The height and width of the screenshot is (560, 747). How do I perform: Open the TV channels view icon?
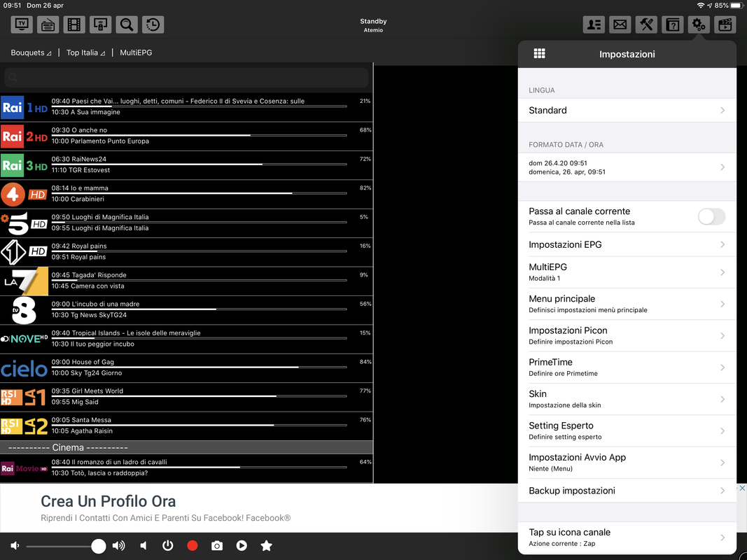click(22, 24)
